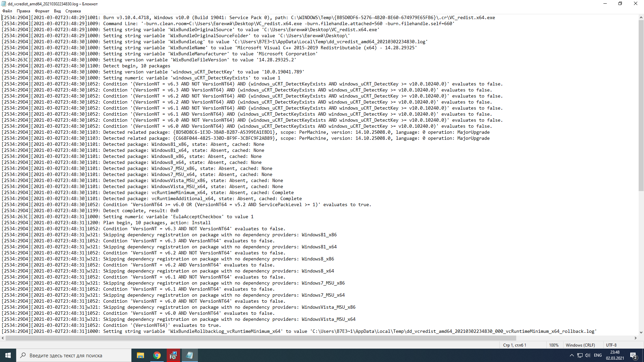Click 'Windows (CRLF)' in status bar
Screen dimensions: 644x362
[x=580, y=345]
